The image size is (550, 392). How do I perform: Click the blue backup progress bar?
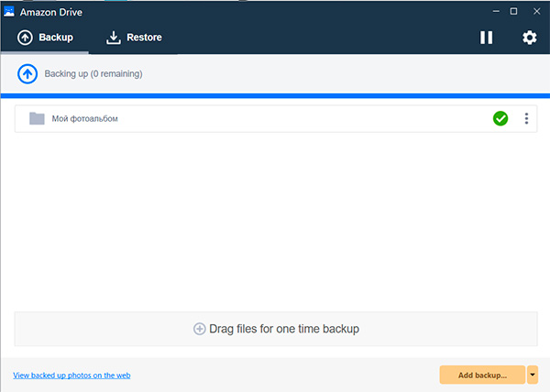point(275,95)
